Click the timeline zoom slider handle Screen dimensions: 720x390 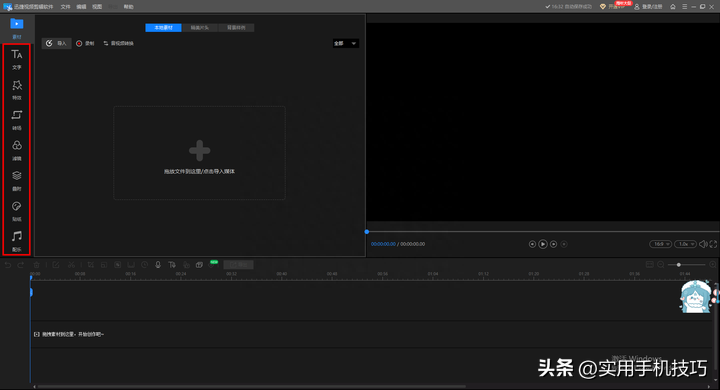click(x=679, y=265)
